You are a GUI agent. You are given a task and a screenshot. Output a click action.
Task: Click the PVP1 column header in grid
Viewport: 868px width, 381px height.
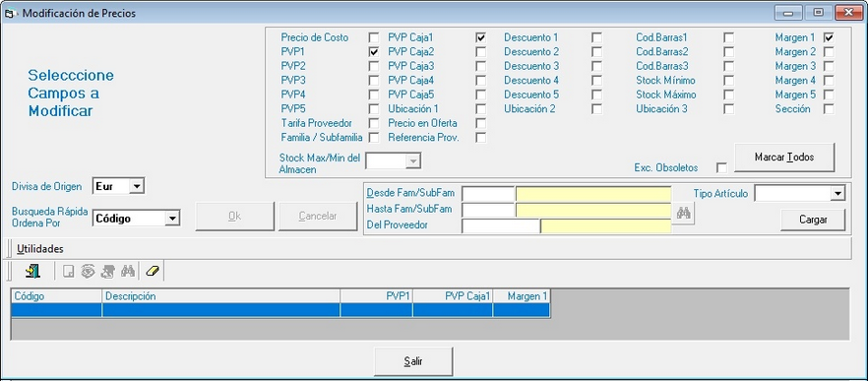[376, 296]
